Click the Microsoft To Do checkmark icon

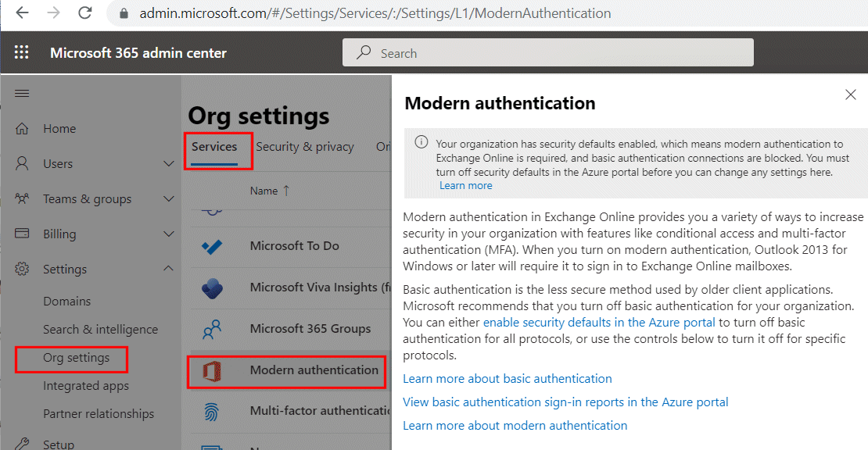212,247
